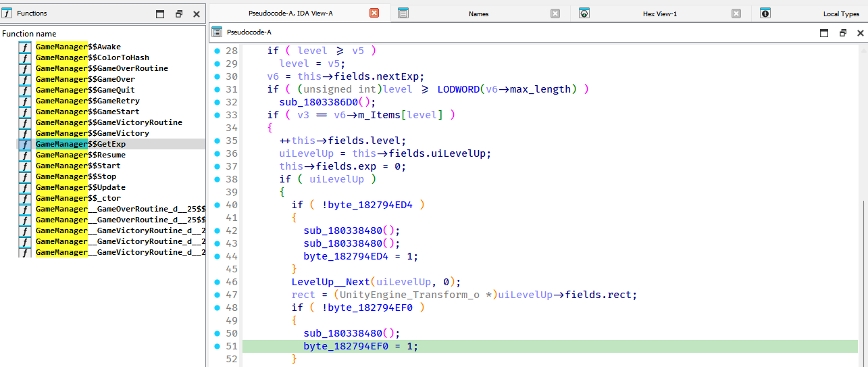Select GameManager$$Awake function
868x367 pixels.
(78, 47)
